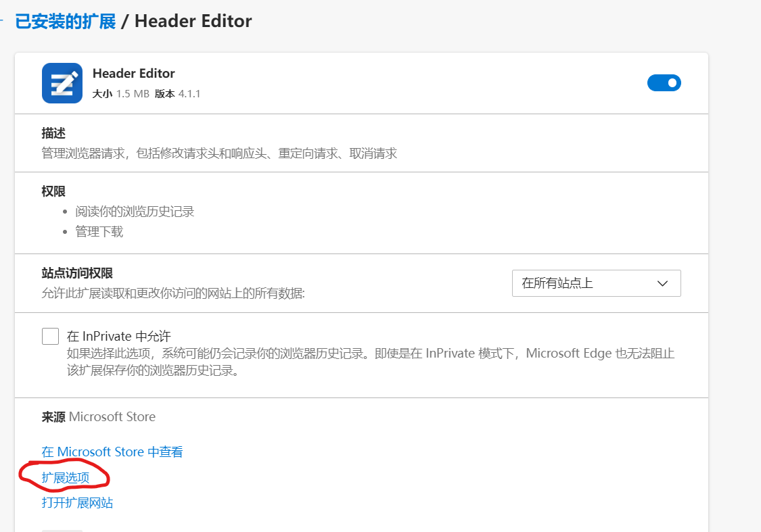
Task: Open the 在所有站点上 site access dropdown
Action: [x=596, y=283]
